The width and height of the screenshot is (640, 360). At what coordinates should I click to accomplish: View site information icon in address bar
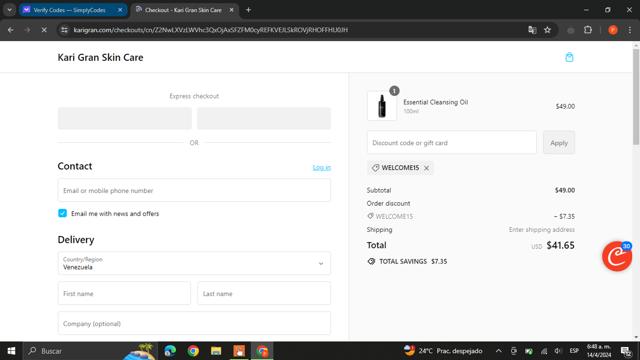click(64, 30)
